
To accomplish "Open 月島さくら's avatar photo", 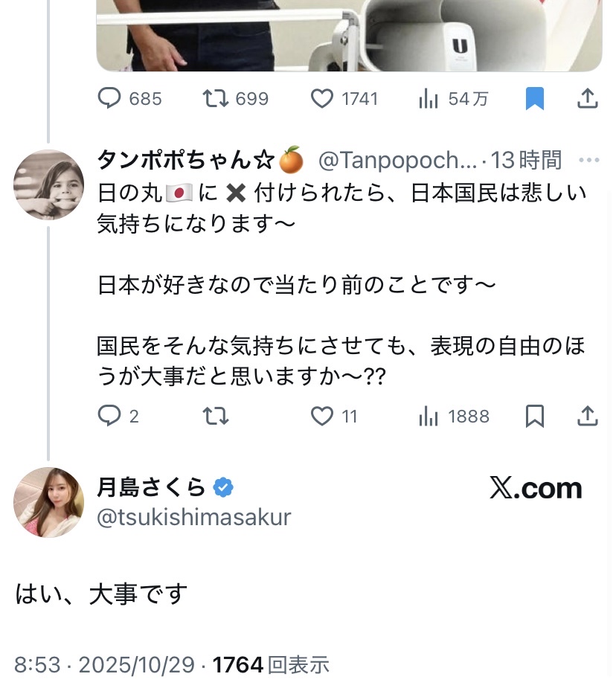I will (x=49, y=502).
